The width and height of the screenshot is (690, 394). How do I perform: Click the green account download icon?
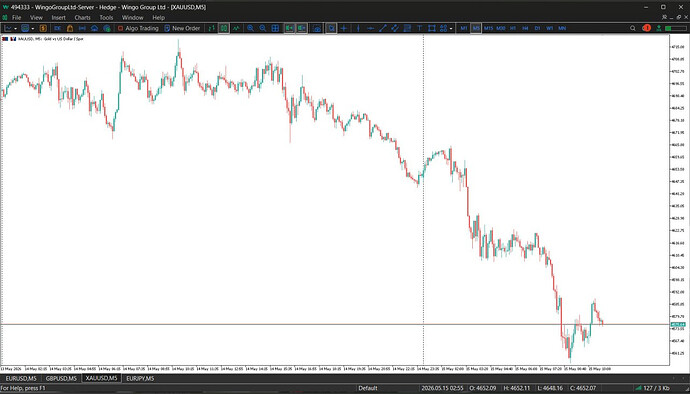click(x=659, y=28)
